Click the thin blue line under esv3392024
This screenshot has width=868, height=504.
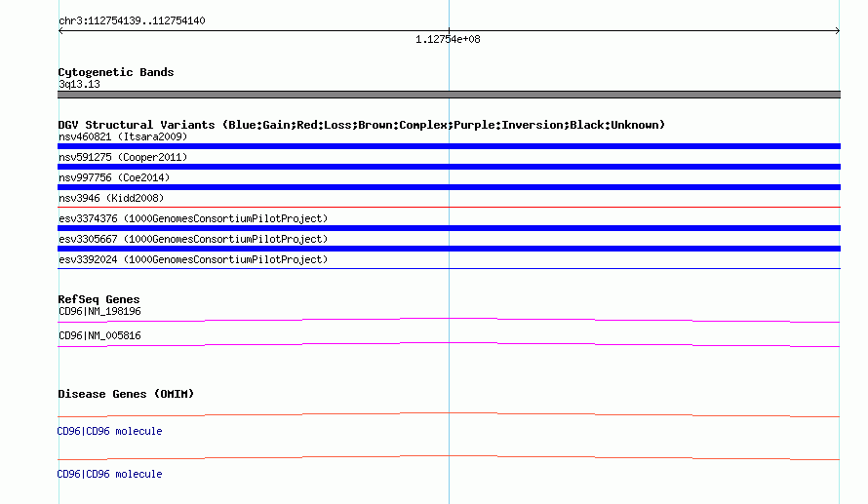click(x=449, y=268)
